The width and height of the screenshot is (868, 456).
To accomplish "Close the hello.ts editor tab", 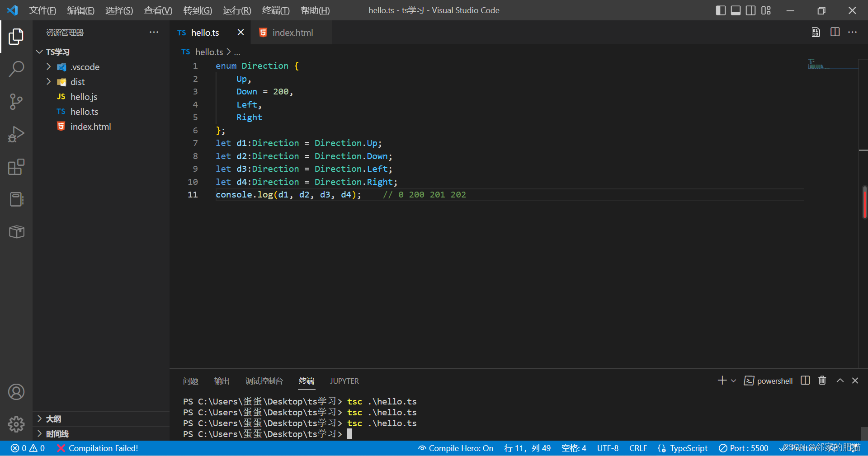I will point(241,33).
